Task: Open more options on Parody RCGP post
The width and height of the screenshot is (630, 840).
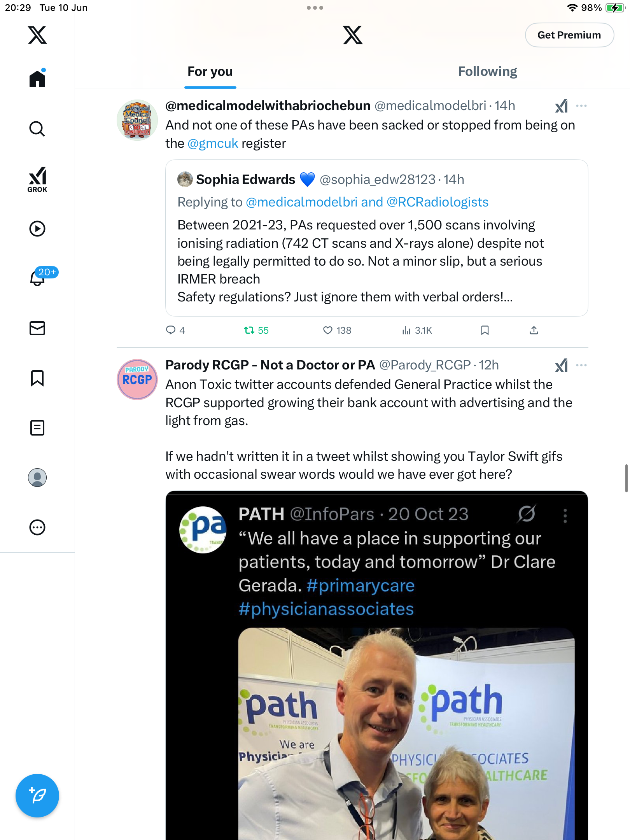Action: (581, 365)
